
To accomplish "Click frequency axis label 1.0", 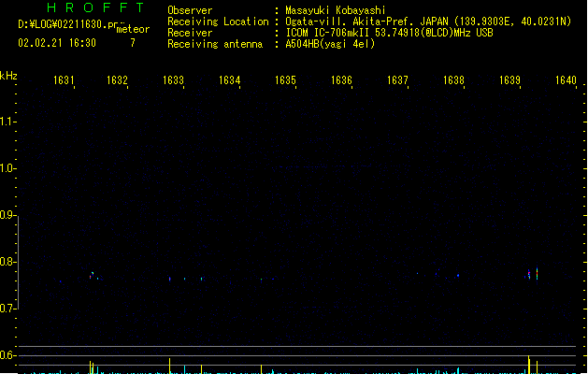I will [7, 168].
